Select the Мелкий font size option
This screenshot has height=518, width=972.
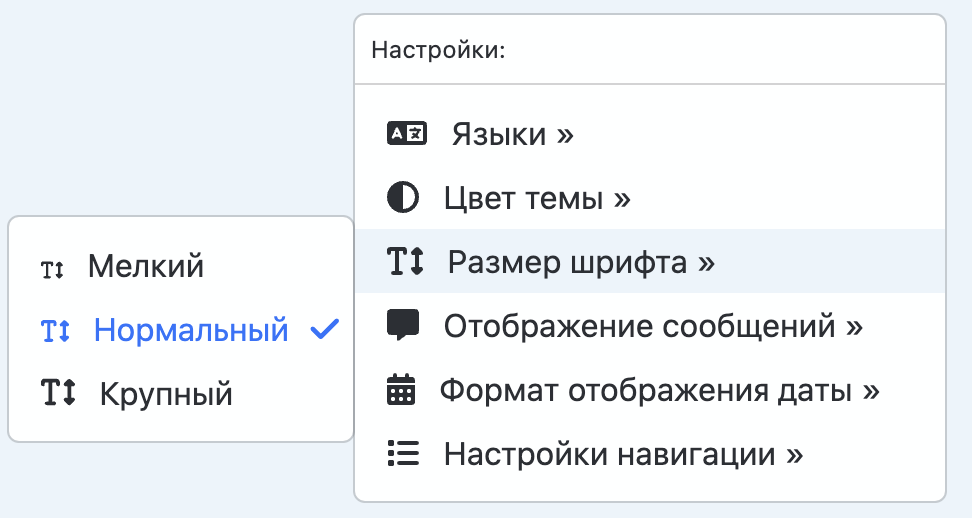[146, 266]
